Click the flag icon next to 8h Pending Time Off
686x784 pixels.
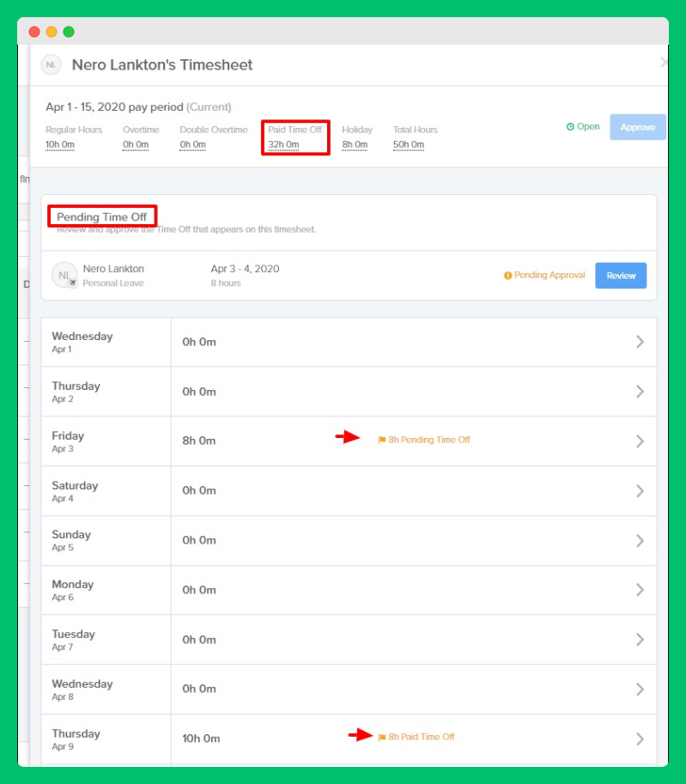click(x=382, y=440)
